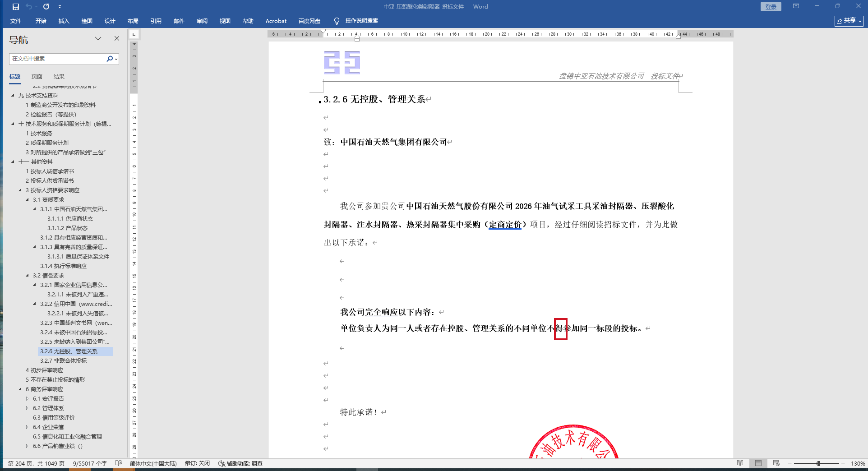Click the tab selector at the ruler corner
This screenshot has height=471, width=868.
(134, 34)
